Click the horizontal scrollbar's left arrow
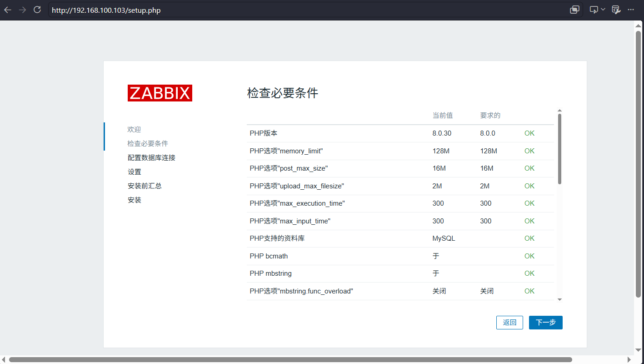 pos(4,360)
